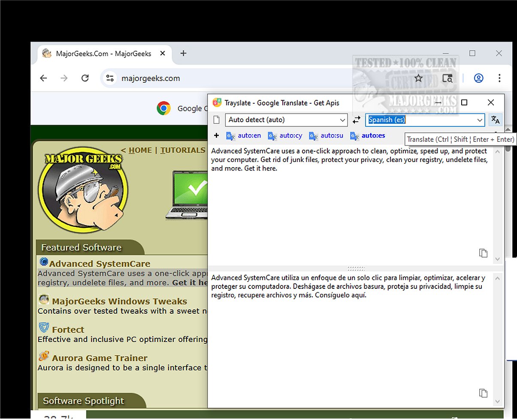The height and width of the screenshot is (420, 517).
Task: Open the Auto detect source language dropdown
Action: point(286,120)
